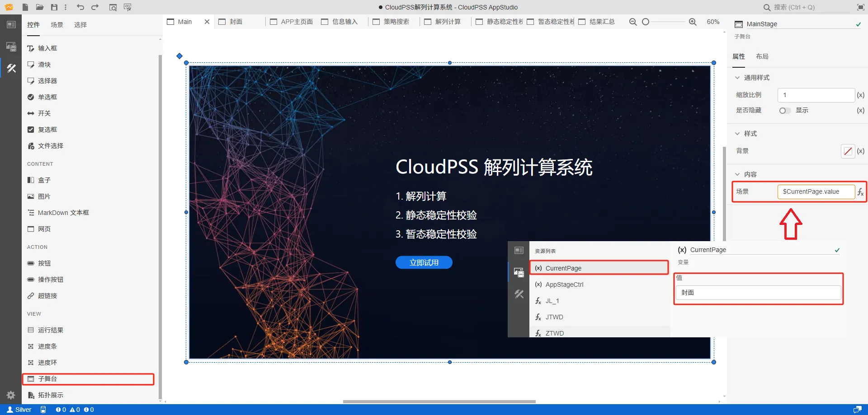
Task: Select the 子舞台 widget
Action: point(88,379)
